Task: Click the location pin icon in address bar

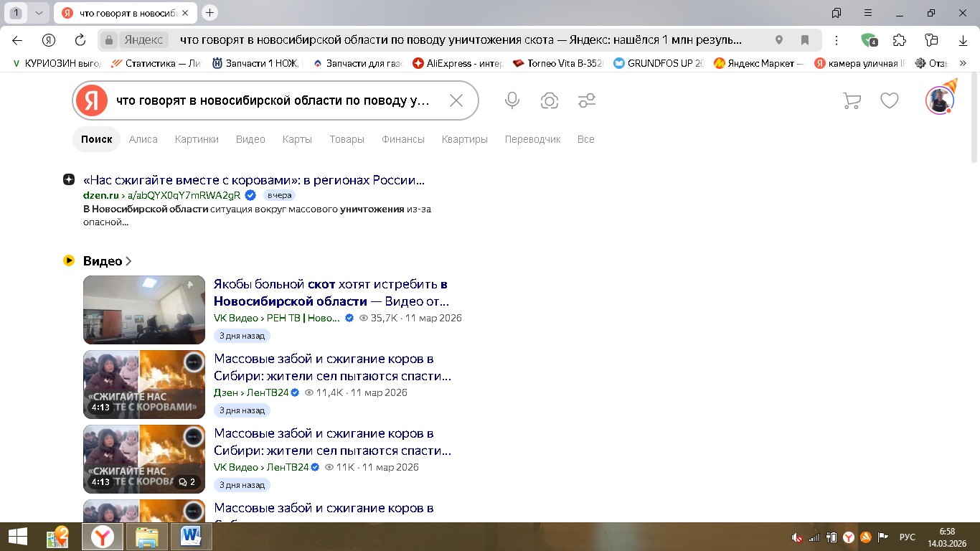Action: click(x=779, y=40)
